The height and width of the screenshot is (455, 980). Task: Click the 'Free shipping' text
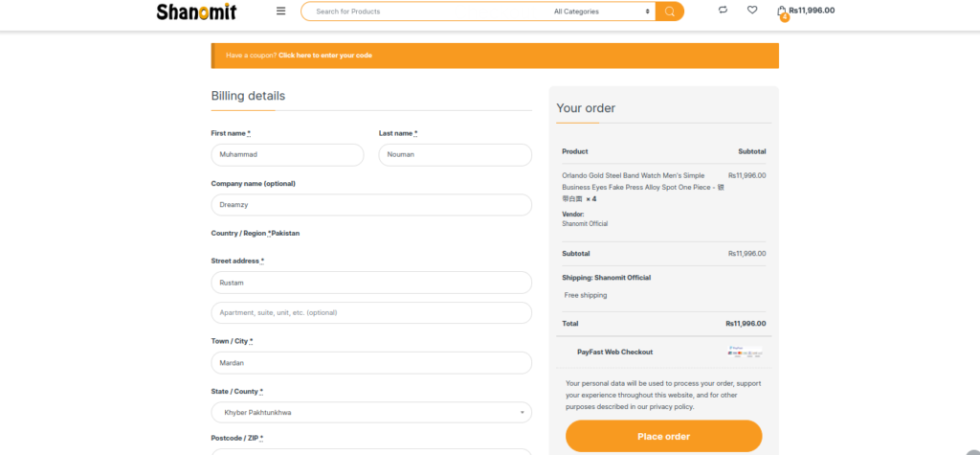click(x=585, y=295)
